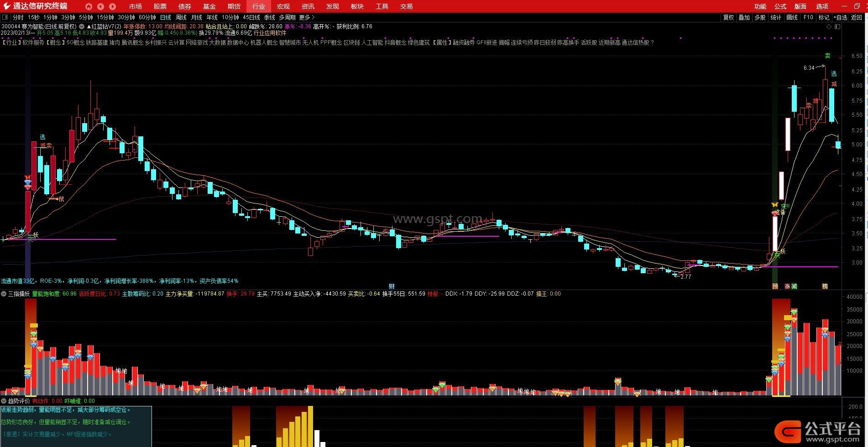Select the 日线 daily period

point(166,17)
